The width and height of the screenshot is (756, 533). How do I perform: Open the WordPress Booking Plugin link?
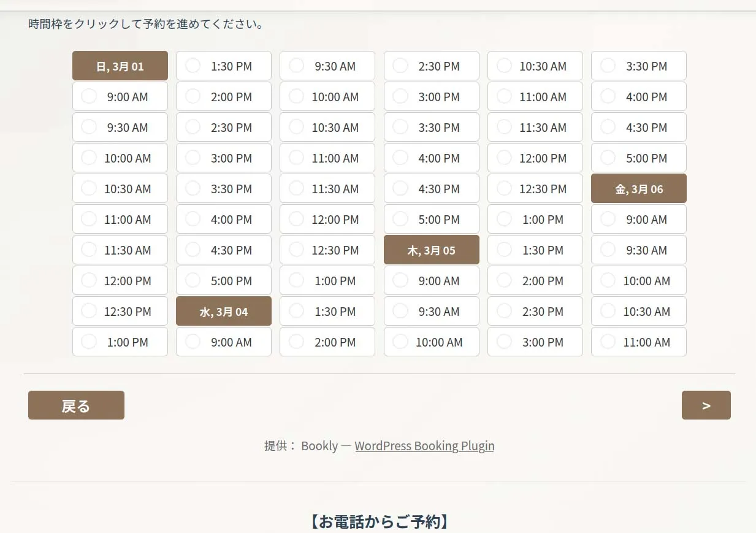[x=424, y=446]
